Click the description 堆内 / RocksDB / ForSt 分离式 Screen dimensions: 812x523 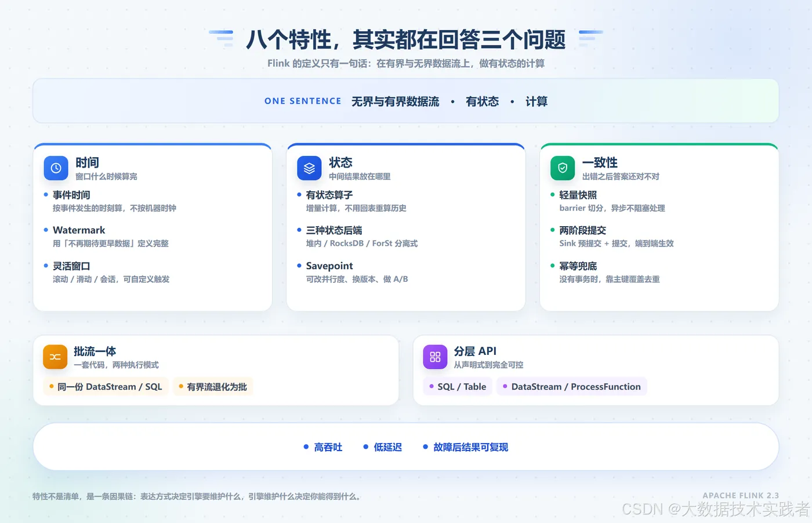[362, 244]
